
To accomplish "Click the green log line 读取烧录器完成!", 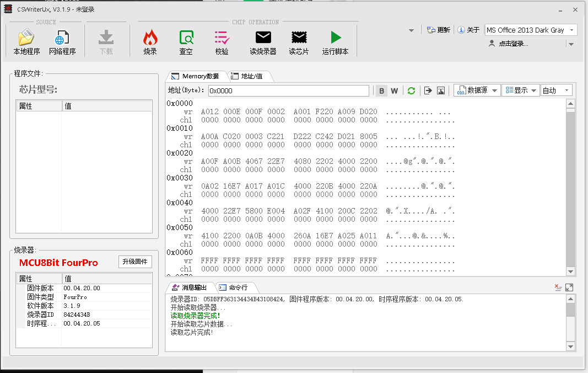I will pyautogui.click(x=195, y=316).
